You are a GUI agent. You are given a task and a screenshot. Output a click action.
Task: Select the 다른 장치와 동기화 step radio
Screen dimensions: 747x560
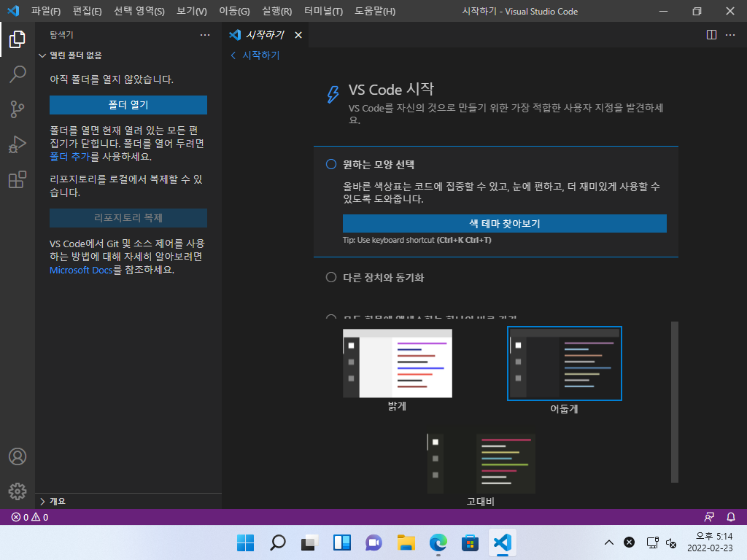point(331,277)
